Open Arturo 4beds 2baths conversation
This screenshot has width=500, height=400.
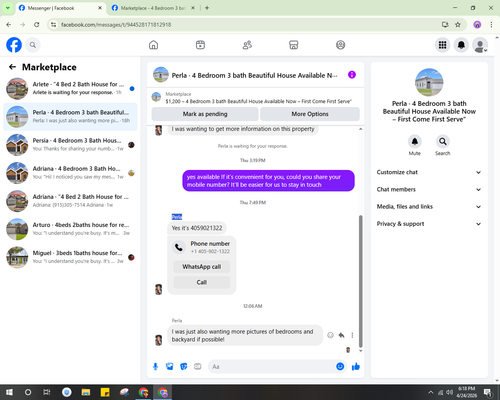click(x=70, y=229)
